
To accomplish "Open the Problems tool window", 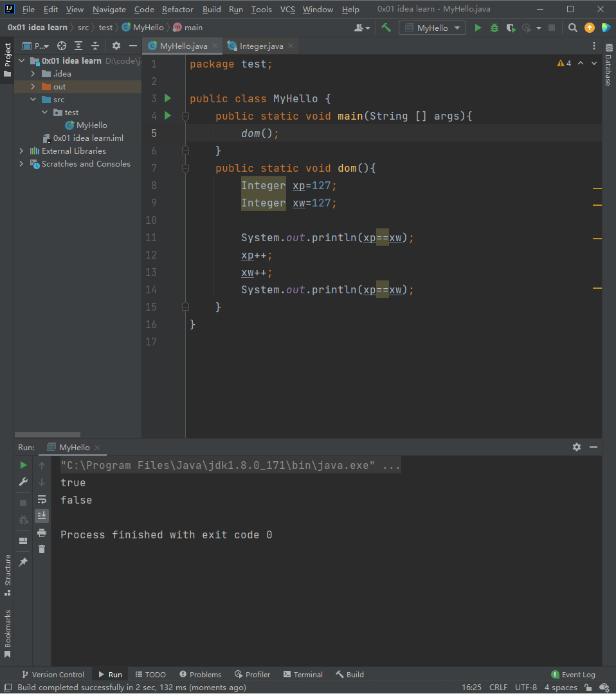I will [201, 675].
